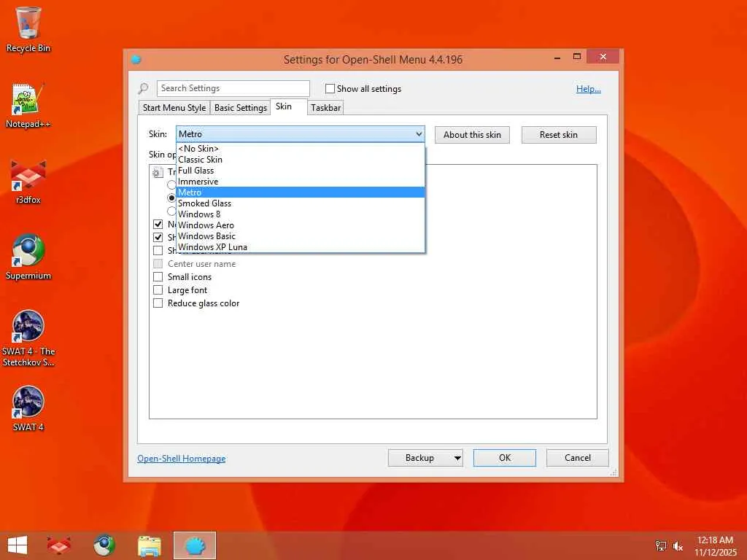Screen dimensions: 747x560
Task: Confirm settings with OK
Action: [505, 458]
